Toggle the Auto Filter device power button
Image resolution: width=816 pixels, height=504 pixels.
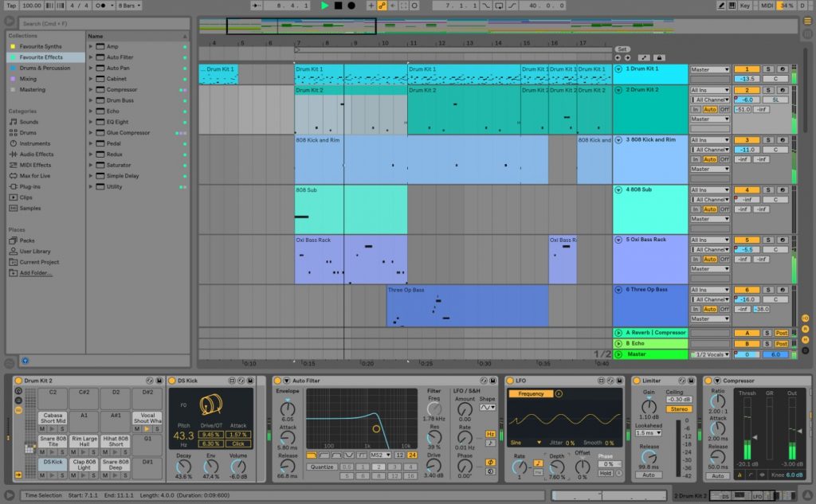point(277,381)
